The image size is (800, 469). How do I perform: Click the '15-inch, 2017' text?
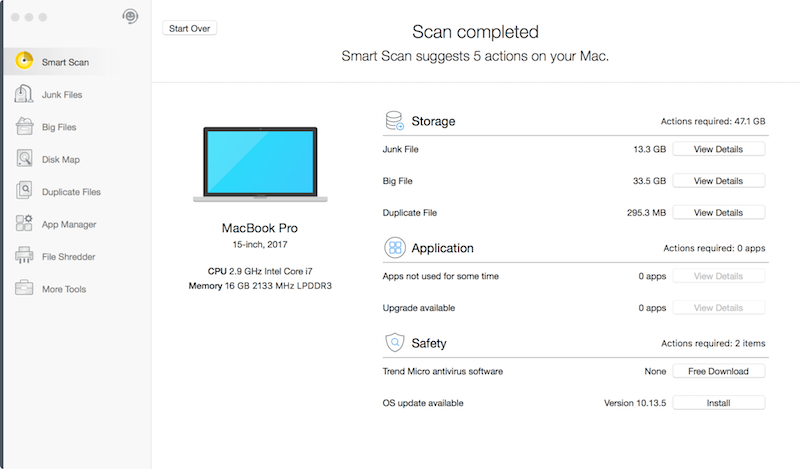tap(260, 244)
